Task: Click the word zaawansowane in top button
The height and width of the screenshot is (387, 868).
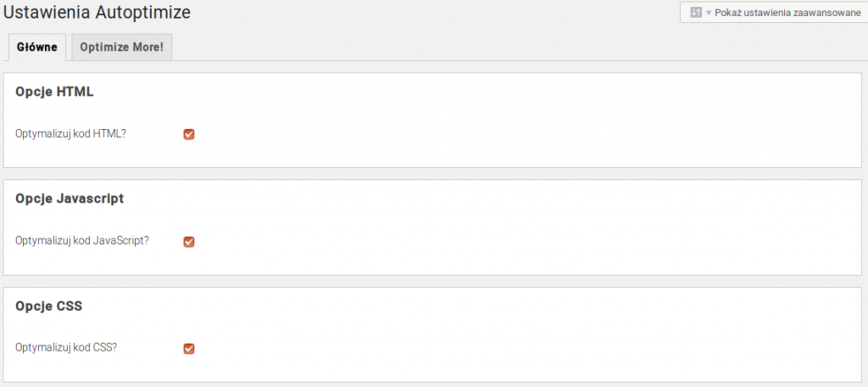Action: point(827,13)
